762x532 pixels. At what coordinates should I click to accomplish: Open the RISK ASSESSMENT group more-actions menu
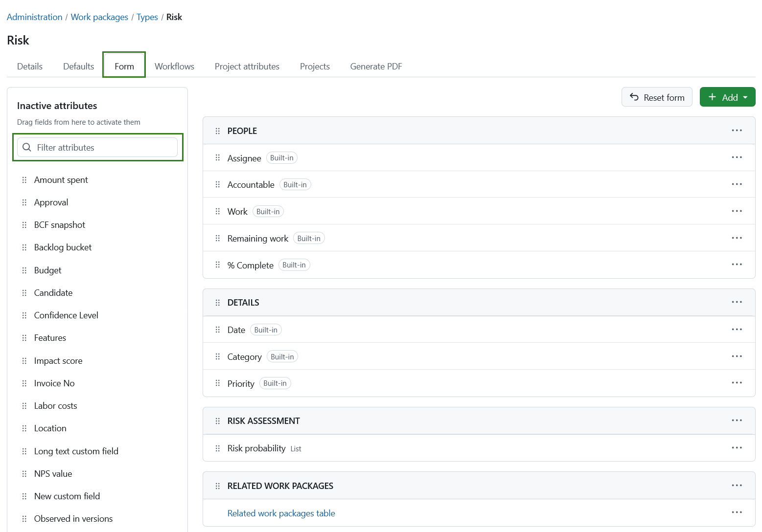coord(737,421)
